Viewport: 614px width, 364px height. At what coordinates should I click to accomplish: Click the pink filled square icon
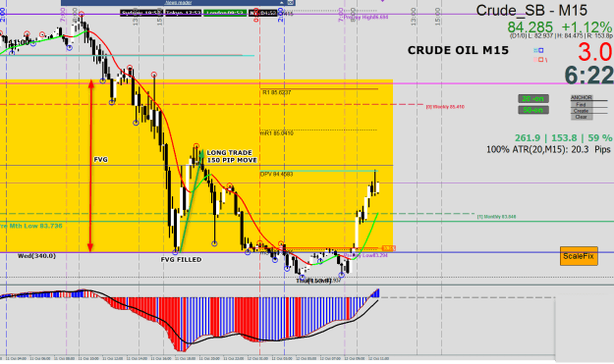535,60
